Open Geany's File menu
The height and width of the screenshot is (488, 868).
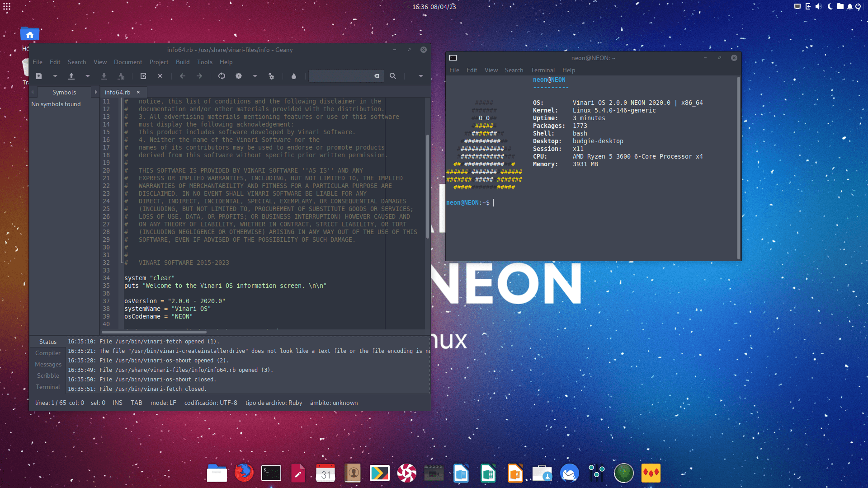tap(38, 62)
